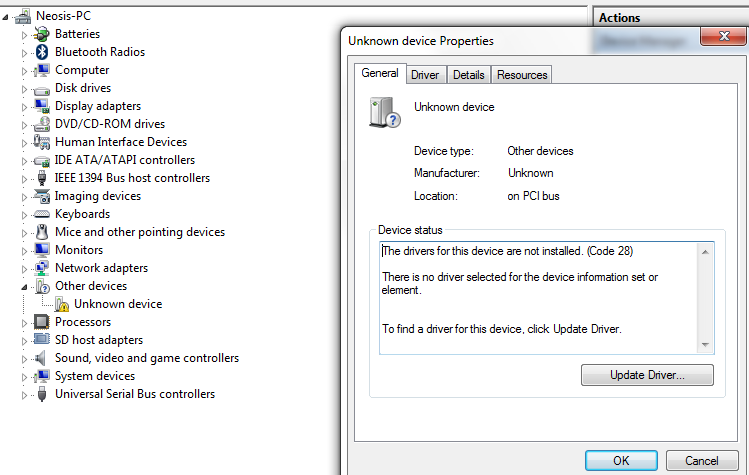Switch to the Driver tab
This screenshot has height=475, width=749.
pos(425,75)
